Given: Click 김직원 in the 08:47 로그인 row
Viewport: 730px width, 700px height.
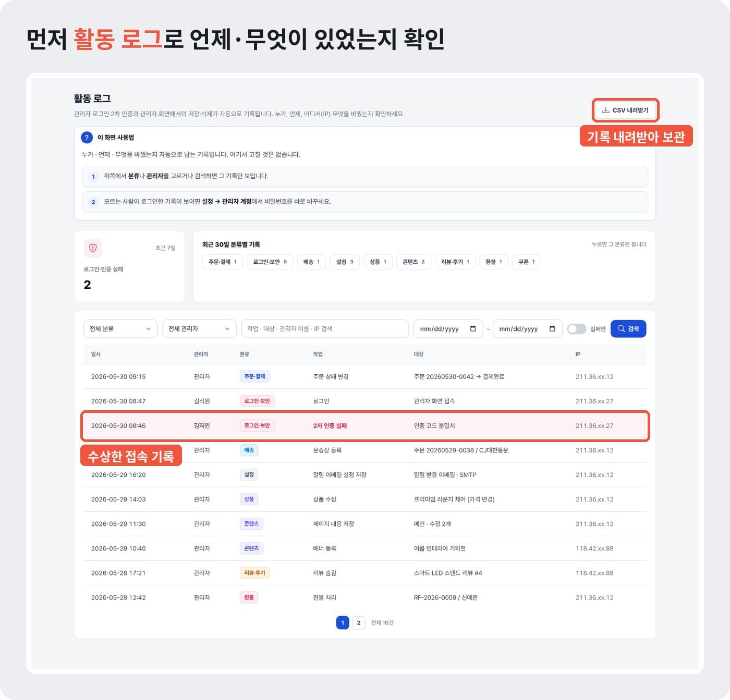Looking at the screenshot, I should [x=202, y=401].
